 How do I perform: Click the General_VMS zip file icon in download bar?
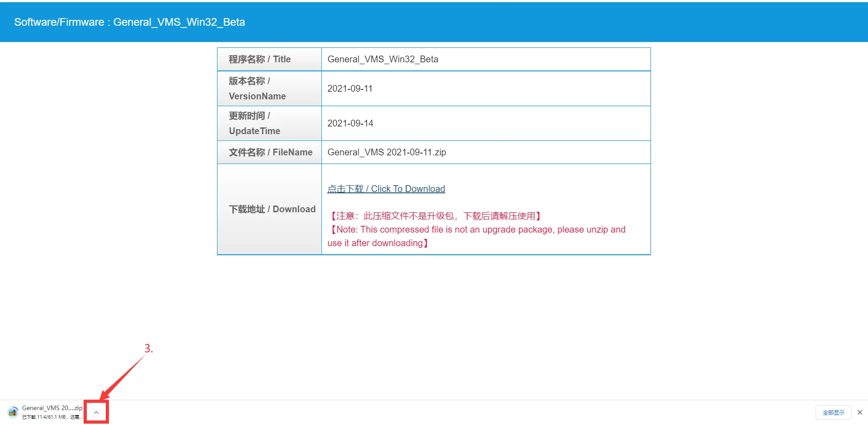(13, 412)
